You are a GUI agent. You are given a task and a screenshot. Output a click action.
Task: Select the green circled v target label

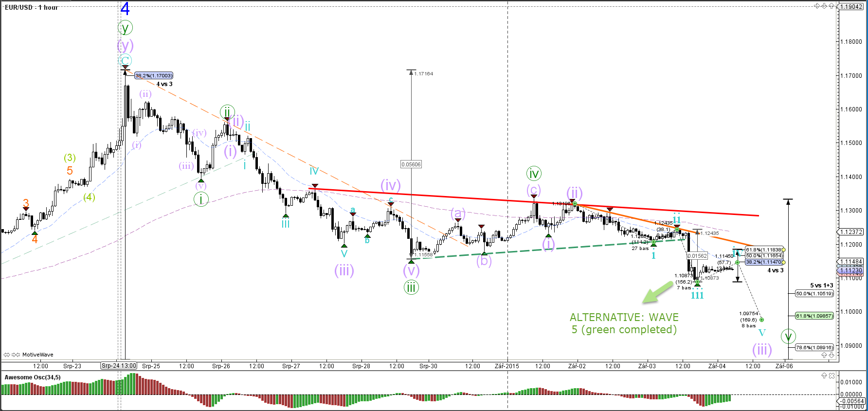tap(788, 336)
